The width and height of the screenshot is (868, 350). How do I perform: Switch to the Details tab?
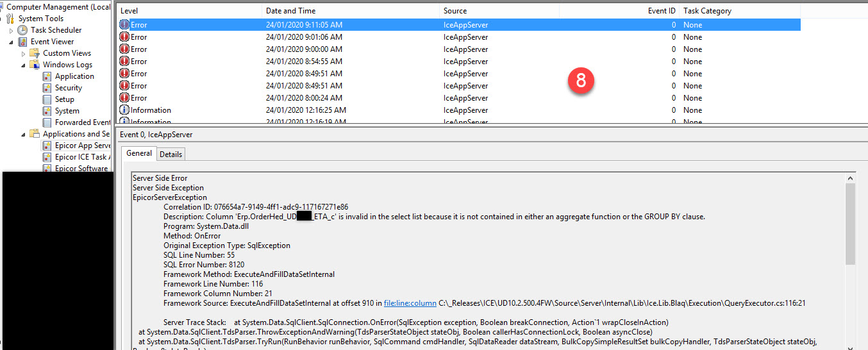(171, 154)
